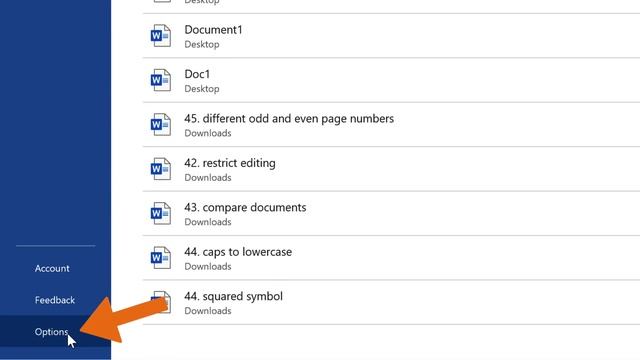The height and width of the screenshot is (360, 640).
Task: Open 44. caps to lowercase document
Action: [238, 252]
